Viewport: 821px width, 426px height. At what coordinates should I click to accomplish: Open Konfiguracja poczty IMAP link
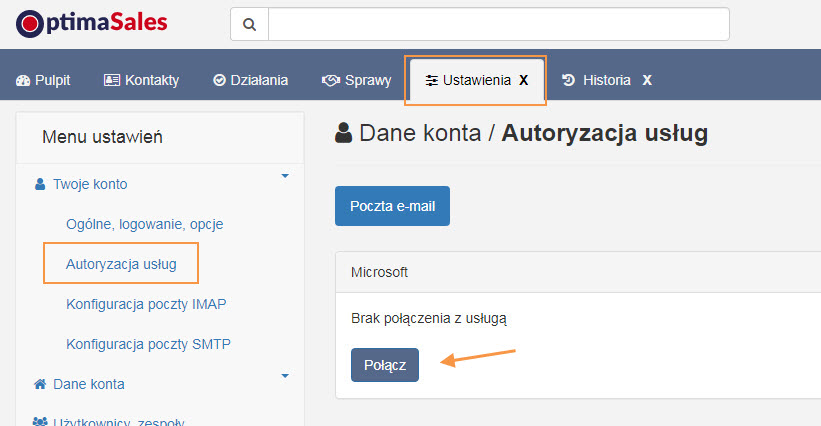(146, 304)
